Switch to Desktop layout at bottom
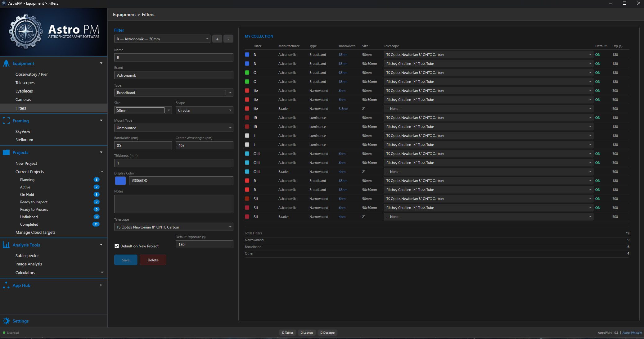Image resolution: width=644 pixels, height=339 pixels. [328, 332]
